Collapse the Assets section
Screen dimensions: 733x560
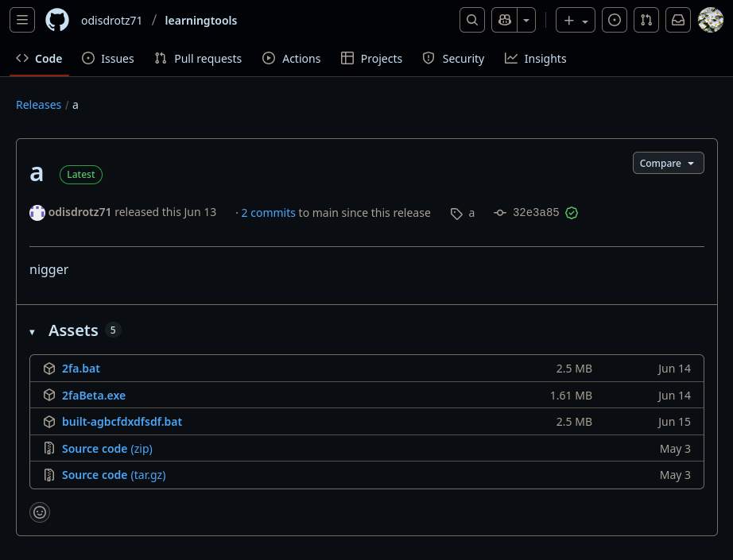(x=33, y=331)
